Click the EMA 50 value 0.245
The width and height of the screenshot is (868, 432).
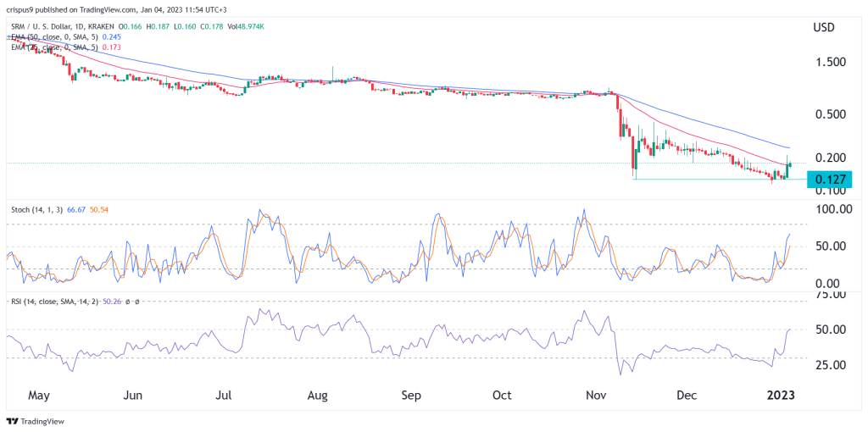tap(111, 36)
